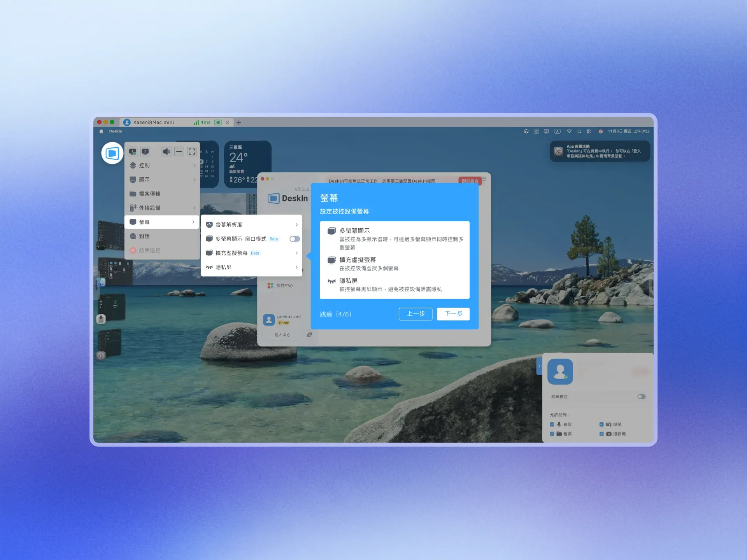Image resolution: width=747 pixels, height=560 pixels.
Task: Open remote Control Center icon
Action: pos(589,131)
